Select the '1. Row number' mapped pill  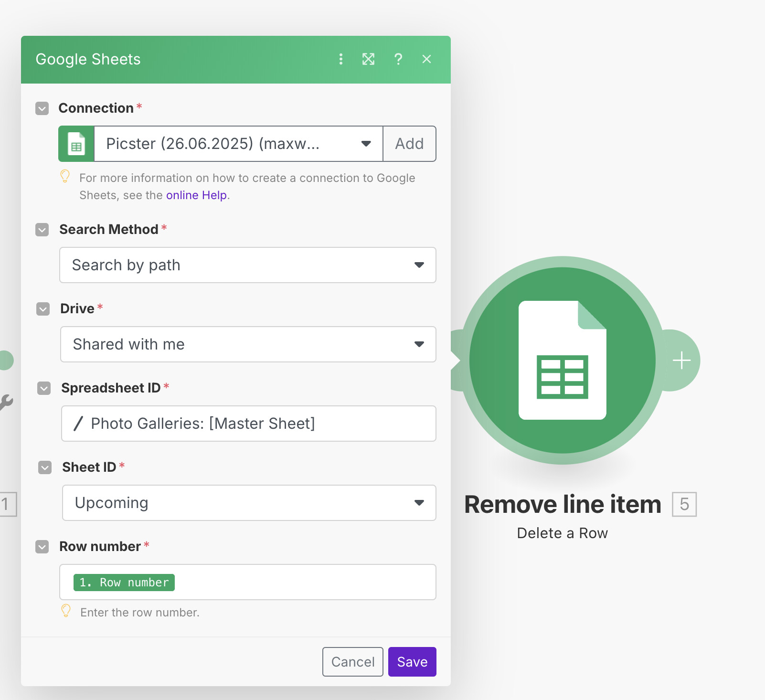coord(124,583)
